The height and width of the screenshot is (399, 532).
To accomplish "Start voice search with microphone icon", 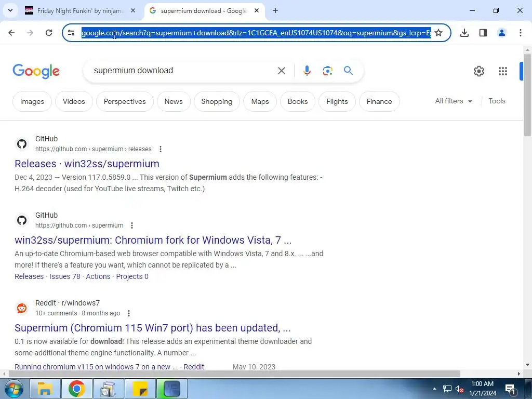I will pyautogui.click(x=307, y=71).
